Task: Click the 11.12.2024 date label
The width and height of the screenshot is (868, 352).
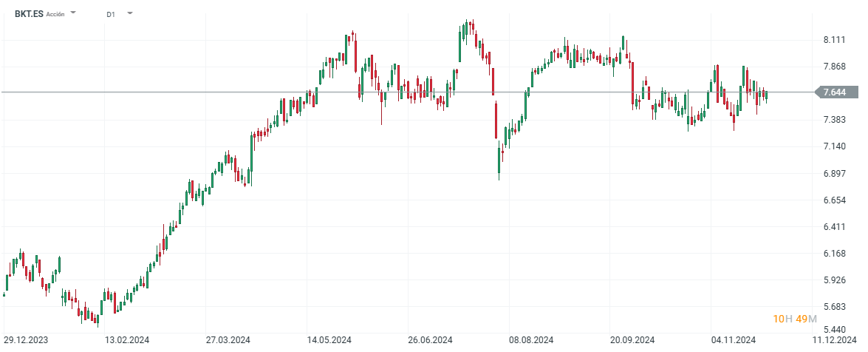Action: (834, 341)
